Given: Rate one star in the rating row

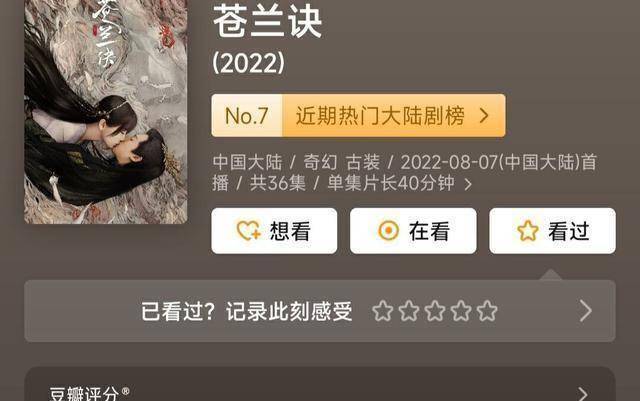Looking at the screenshot, I should coord(382,311).
